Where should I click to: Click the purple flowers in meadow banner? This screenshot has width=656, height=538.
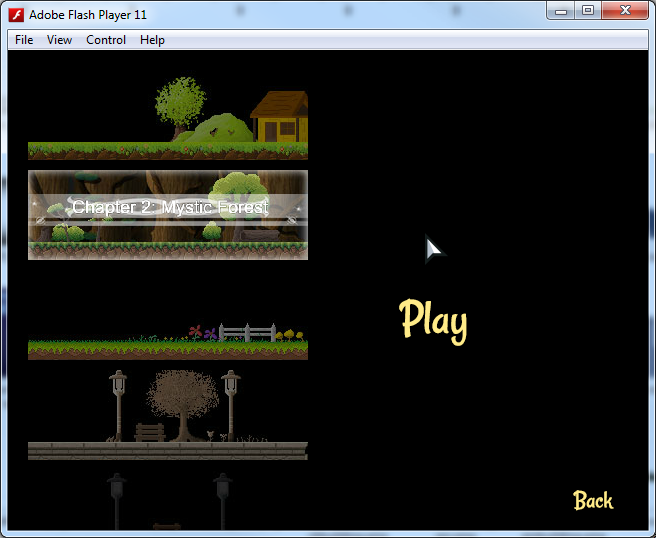click(203, 332)
